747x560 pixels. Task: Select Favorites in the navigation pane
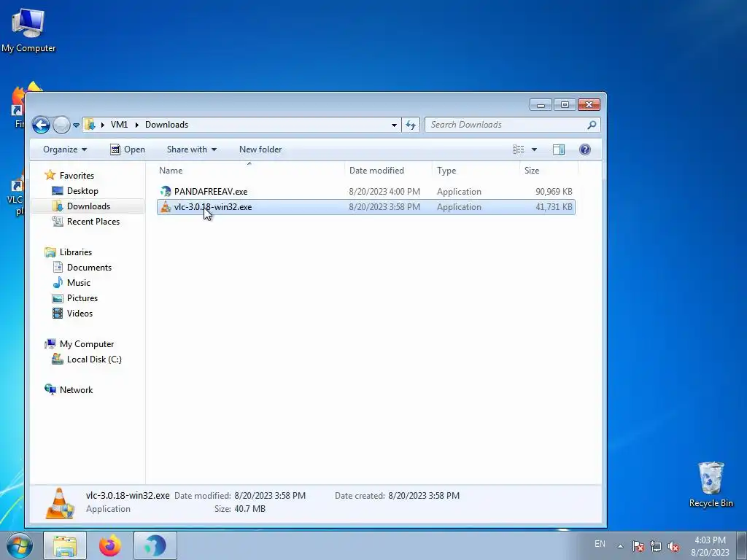coord(77,175)
